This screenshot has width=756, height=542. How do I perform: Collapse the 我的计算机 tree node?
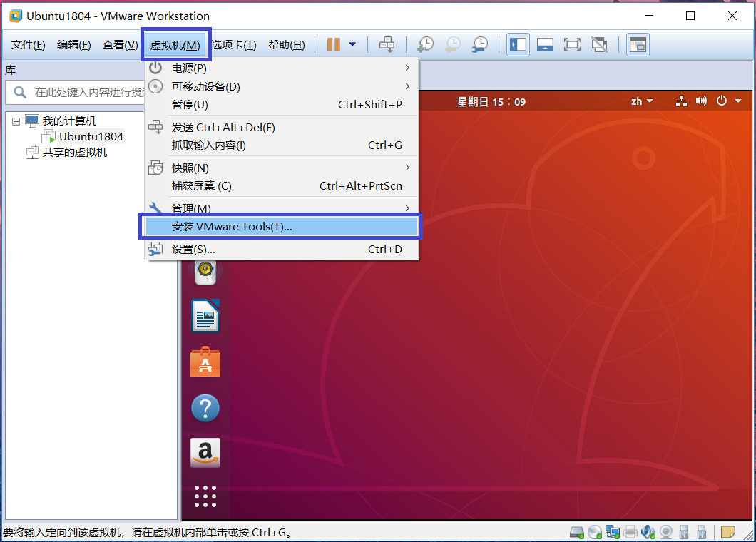[16, 121]
